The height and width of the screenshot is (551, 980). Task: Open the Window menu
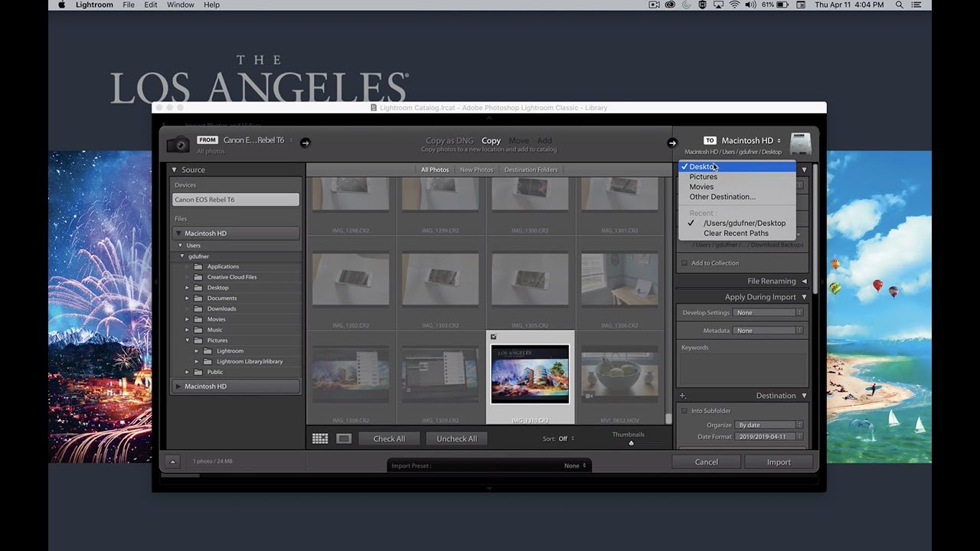tap(181, 5)
